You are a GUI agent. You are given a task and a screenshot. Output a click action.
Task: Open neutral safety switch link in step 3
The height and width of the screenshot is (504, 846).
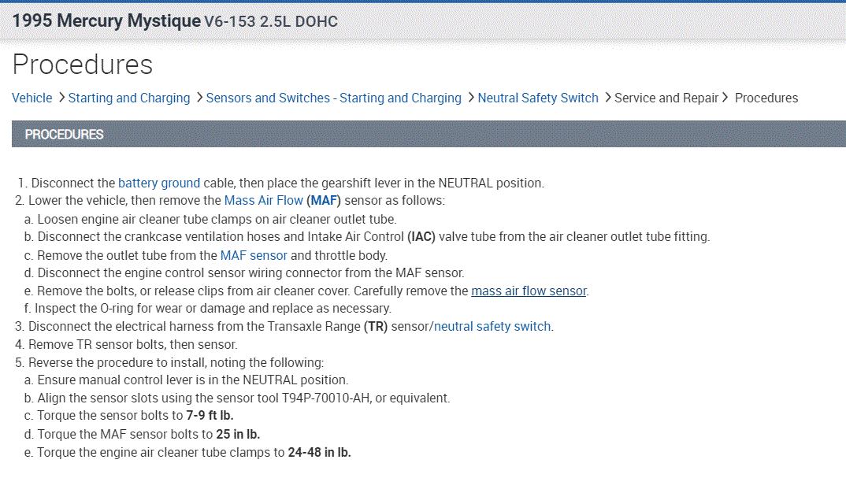(x=492, y=327)
